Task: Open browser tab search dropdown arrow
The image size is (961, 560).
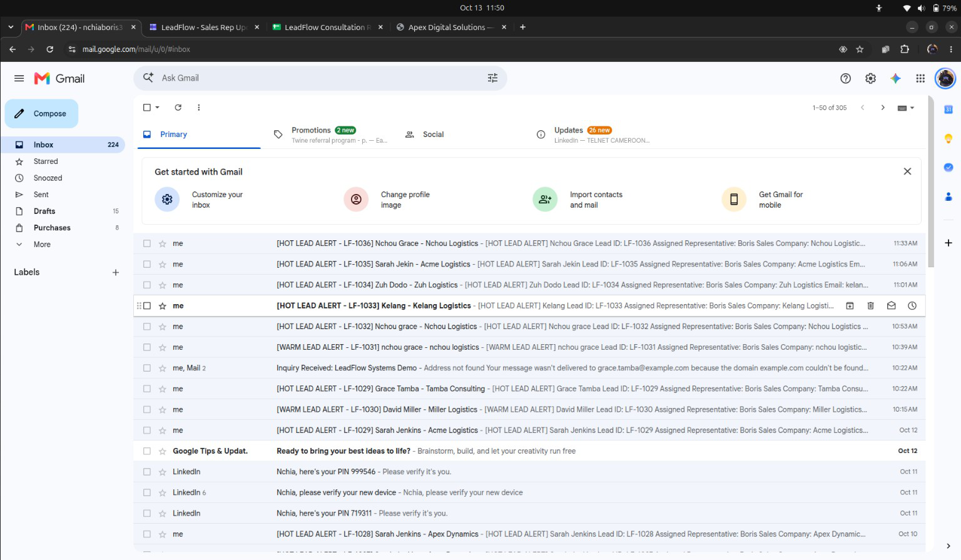Action: (11, 27)
